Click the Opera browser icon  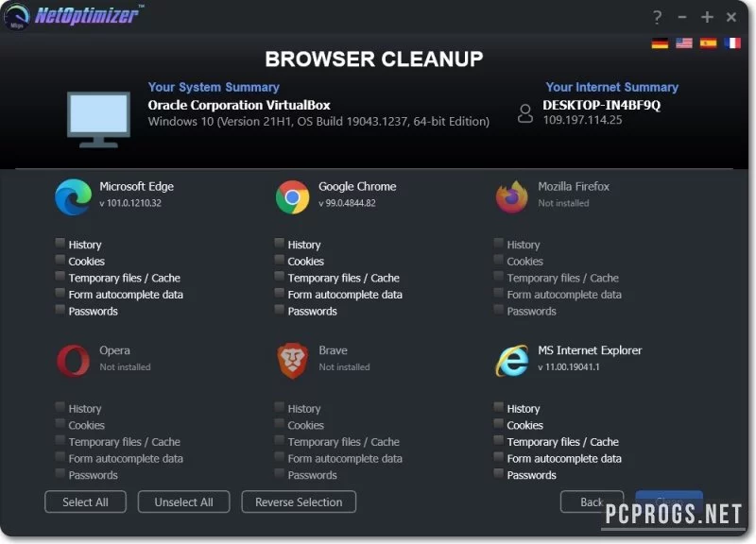pyautogui.click(x=73, y=361)
